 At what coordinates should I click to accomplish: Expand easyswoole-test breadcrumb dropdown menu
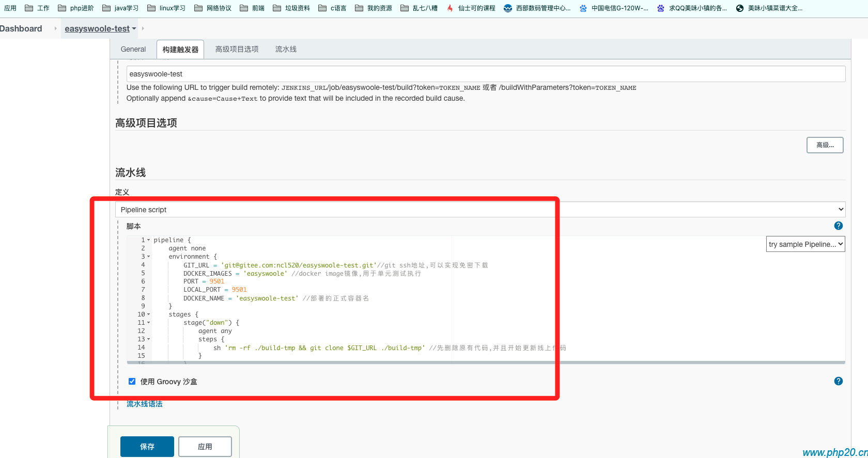(134, 28)
